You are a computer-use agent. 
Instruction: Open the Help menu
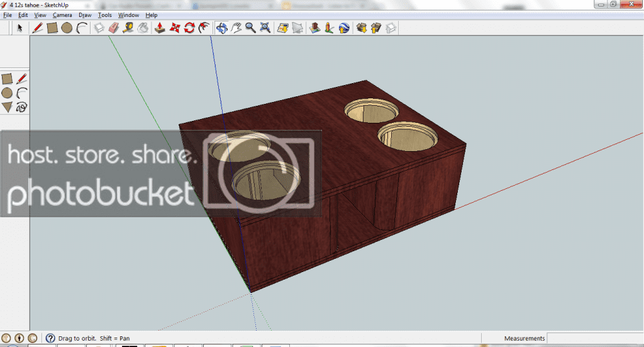151,15
